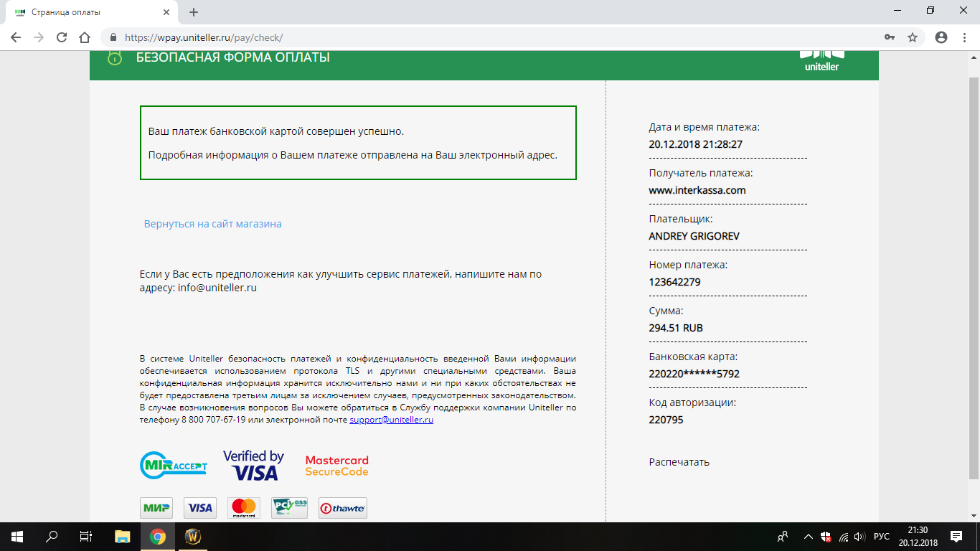980x551 pixels.
Task: Click the browser Forward arrow
Action: coord(39,37)
